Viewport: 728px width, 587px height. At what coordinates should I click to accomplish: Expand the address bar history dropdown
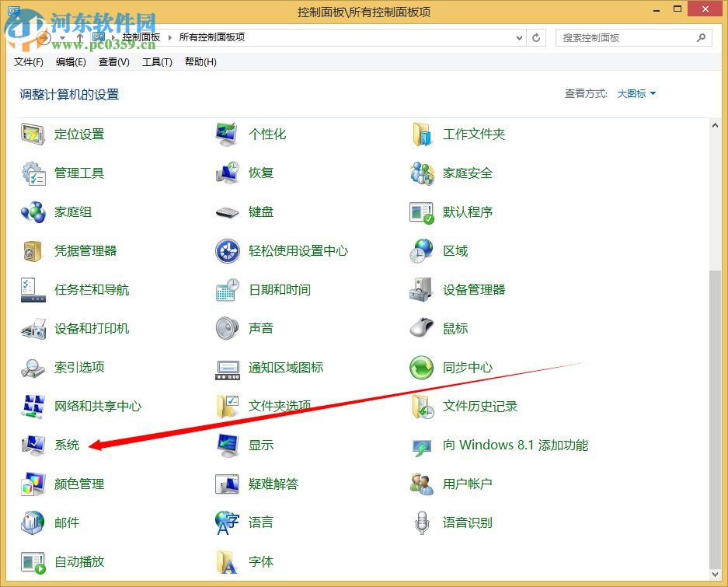pyautogui.click(x=517, y=37)
